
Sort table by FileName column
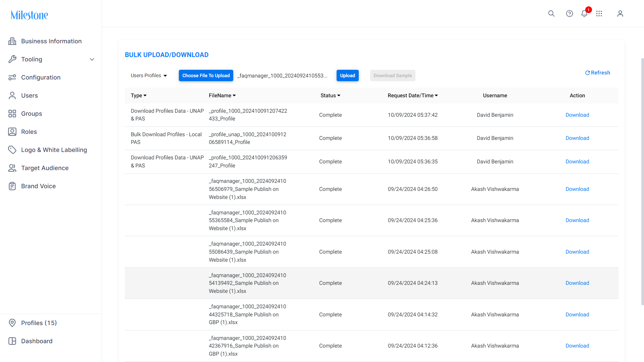point(222,96)
